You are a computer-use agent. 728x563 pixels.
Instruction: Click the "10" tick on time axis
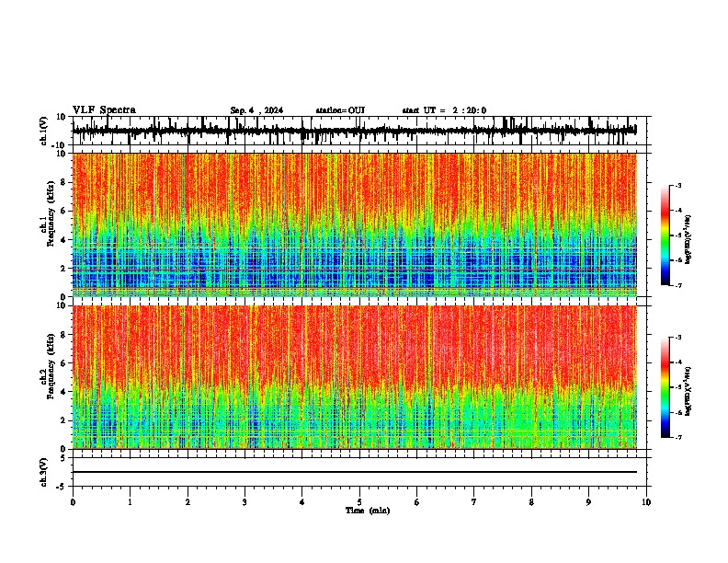point(646,502)
